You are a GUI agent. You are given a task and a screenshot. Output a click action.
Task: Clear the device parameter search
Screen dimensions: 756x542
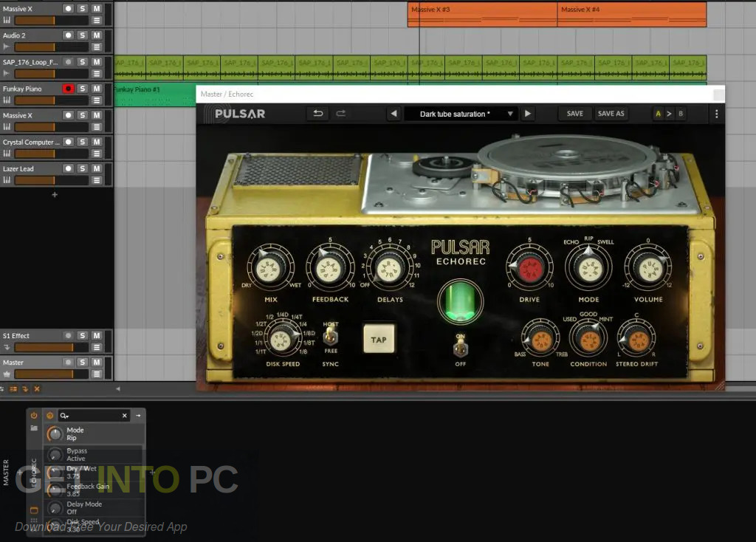[124, 415]
